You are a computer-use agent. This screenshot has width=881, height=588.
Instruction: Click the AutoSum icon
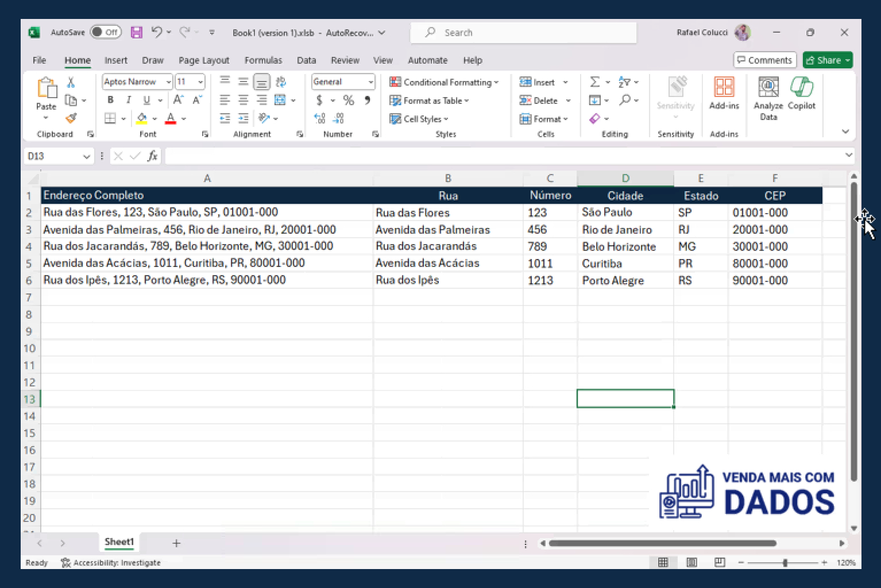(596, 82)
